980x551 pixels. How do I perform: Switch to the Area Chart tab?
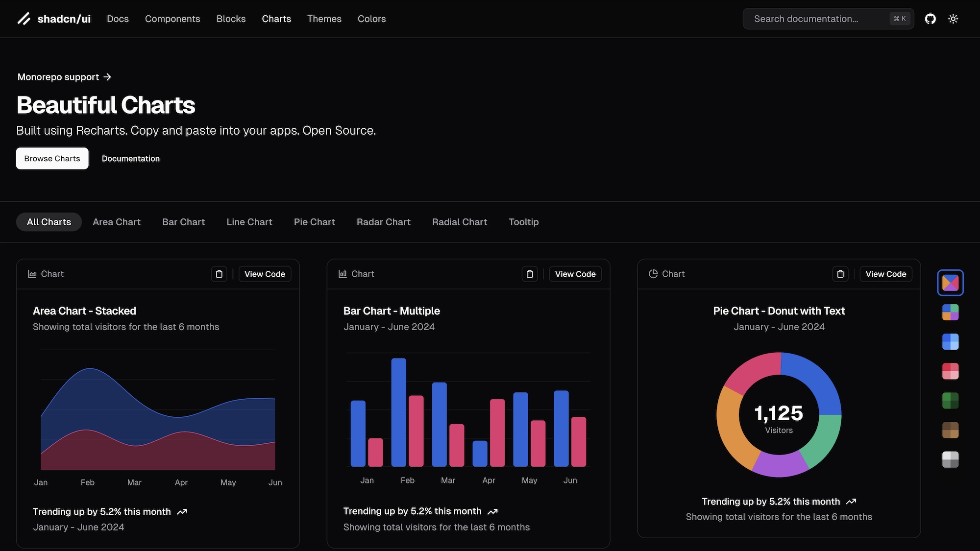117,222
